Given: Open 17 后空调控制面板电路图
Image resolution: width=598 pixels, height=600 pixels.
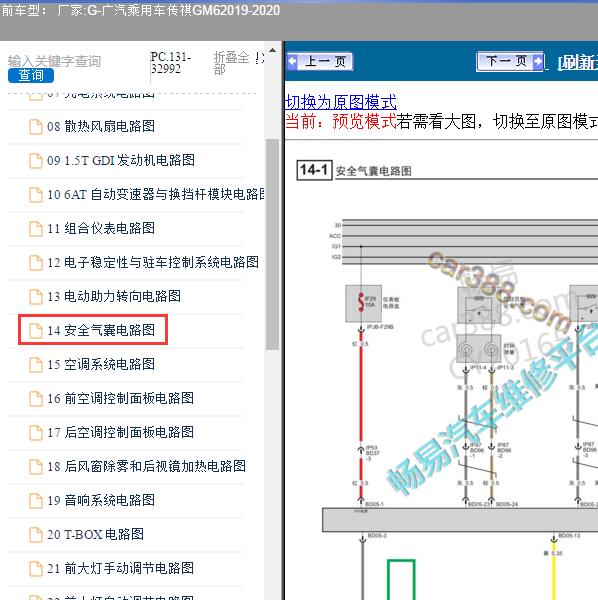Looking at the screenshot, I should pyautogui.click(x=121, y=432).
